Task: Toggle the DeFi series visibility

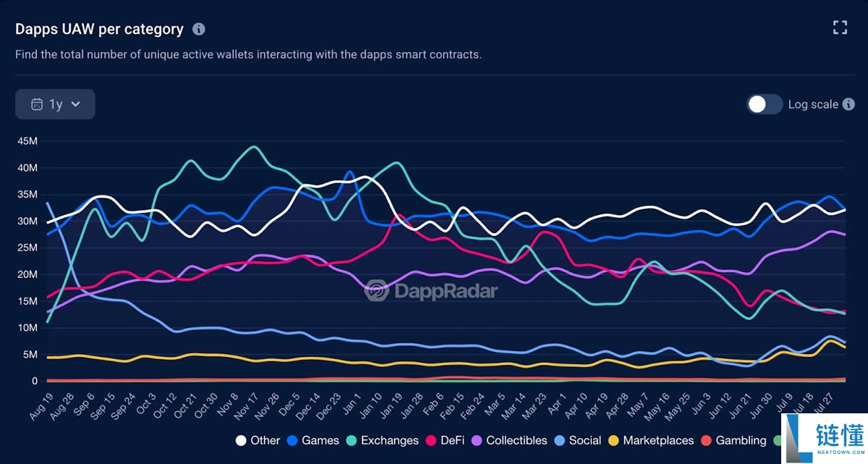Action: 450,440
